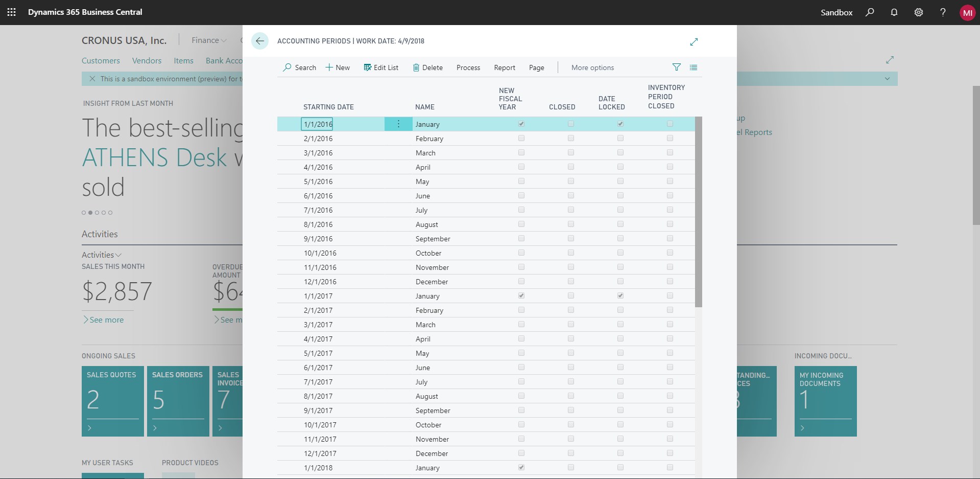Image resolution: width=980 pixels, height=479 pixels.
Task: Go back with the arrow button
Action: click(260, 41)
